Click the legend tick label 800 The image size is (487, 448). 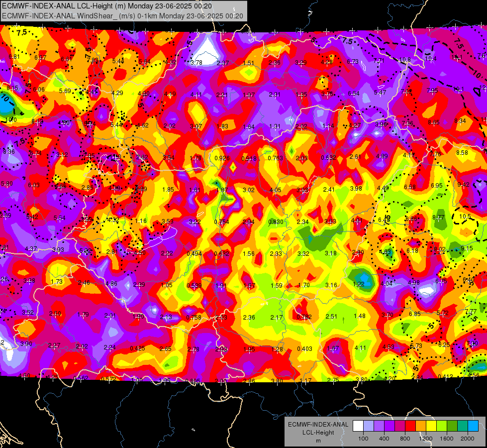point(405,439)
